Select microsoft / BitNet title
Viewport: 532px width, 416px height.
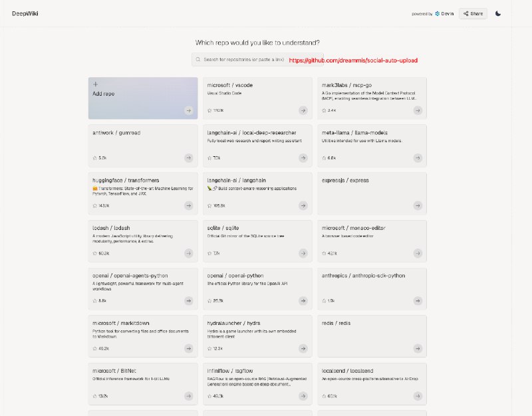114,371
